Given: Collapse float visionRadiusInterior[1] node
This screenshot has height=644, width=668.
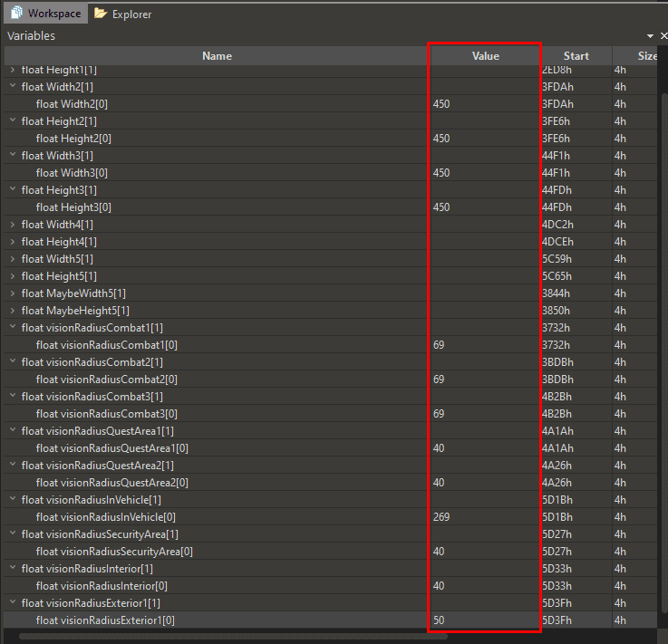Looking at the screenshot, I should [x=13, y=568].
